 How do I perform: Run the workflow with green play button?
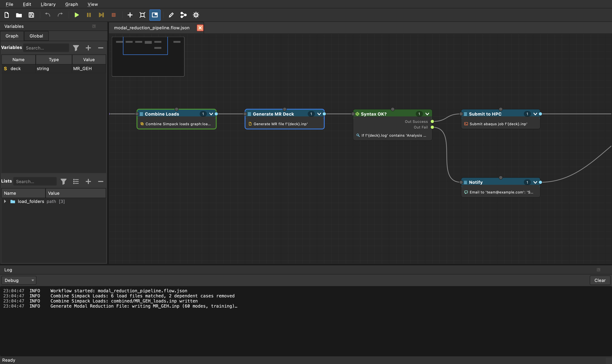point(77,15)
